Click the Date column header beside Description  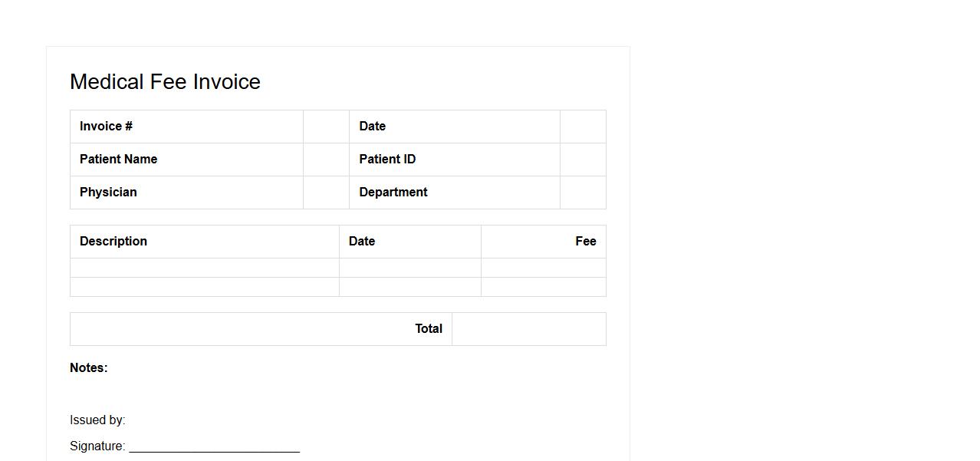click(x=362, y=242)
